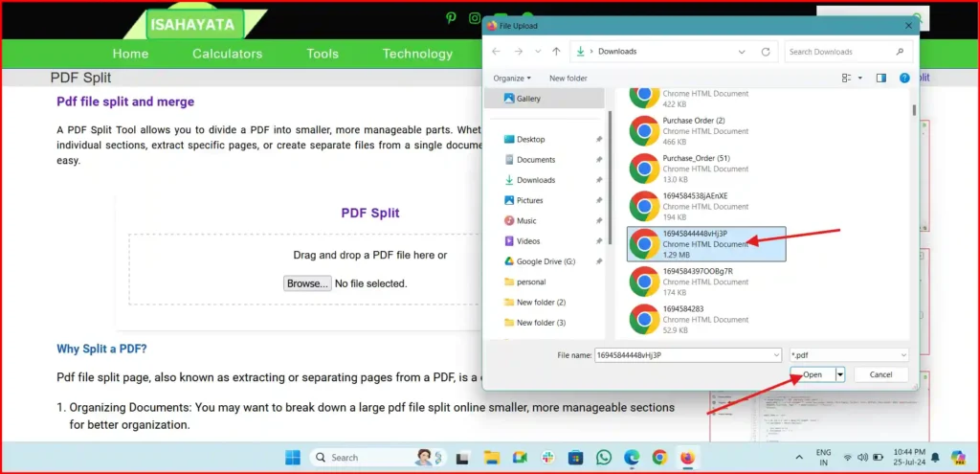Select file 16945844448vHj3P
This screenshot has width=980, height=474.
tap(706, 244)
